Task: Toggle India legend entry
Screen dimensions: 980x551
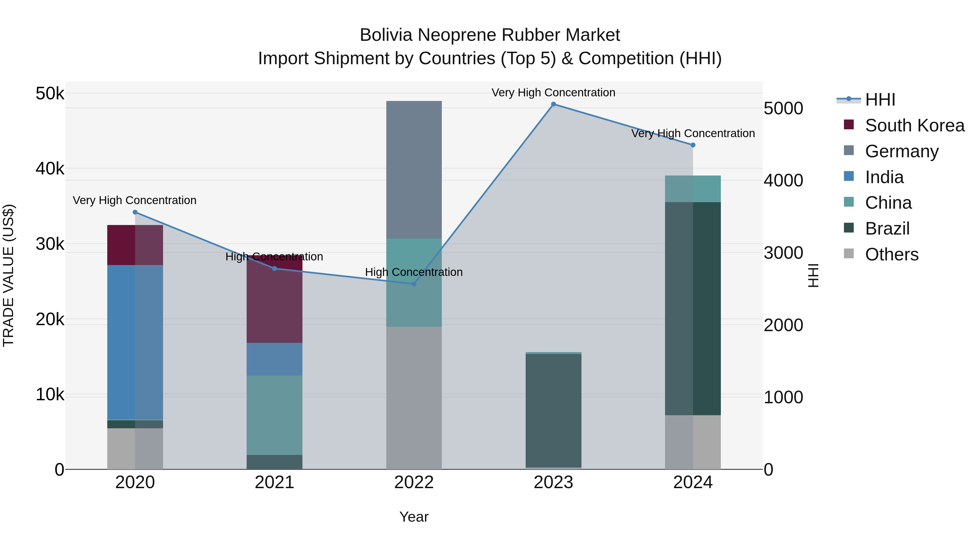Action: coord(874,177)
